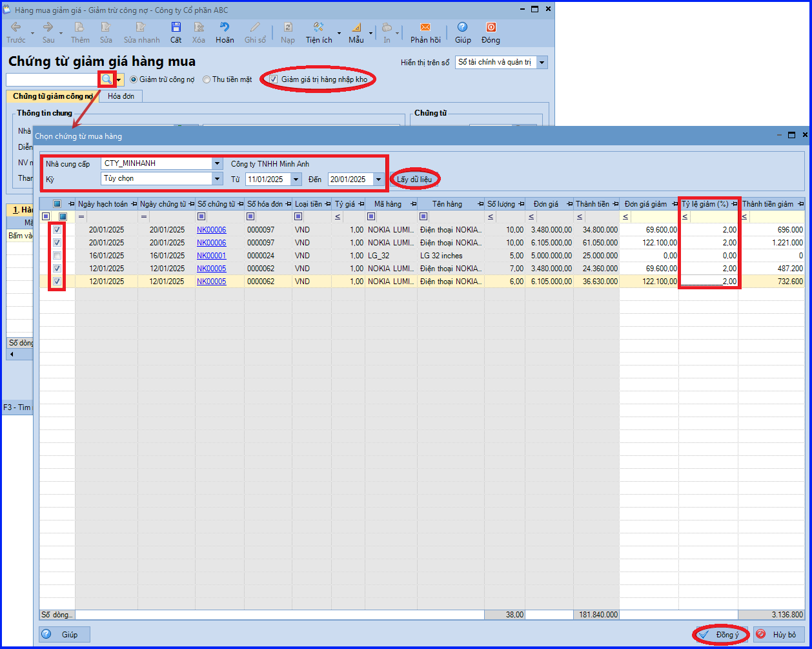The width and height of the screenshot is (812, 649).
Task: Switch to the Hóa đơn tab
Action: click(x=121, y=96)
